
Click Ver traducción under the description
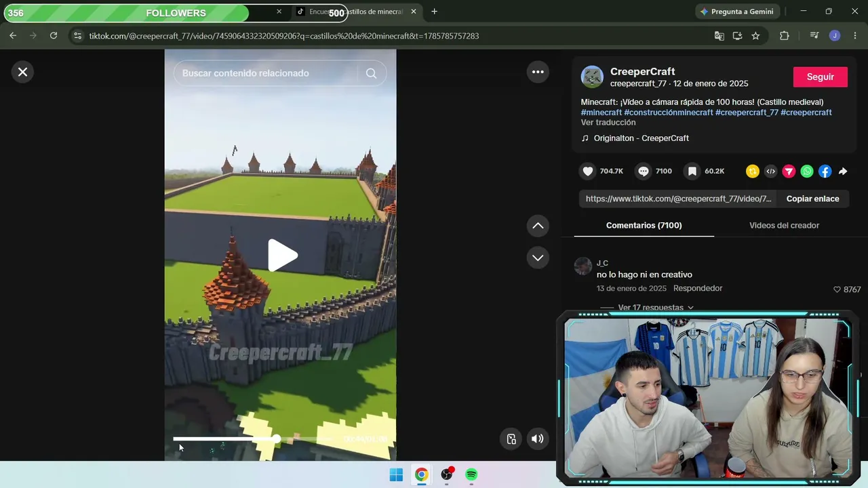608,123
